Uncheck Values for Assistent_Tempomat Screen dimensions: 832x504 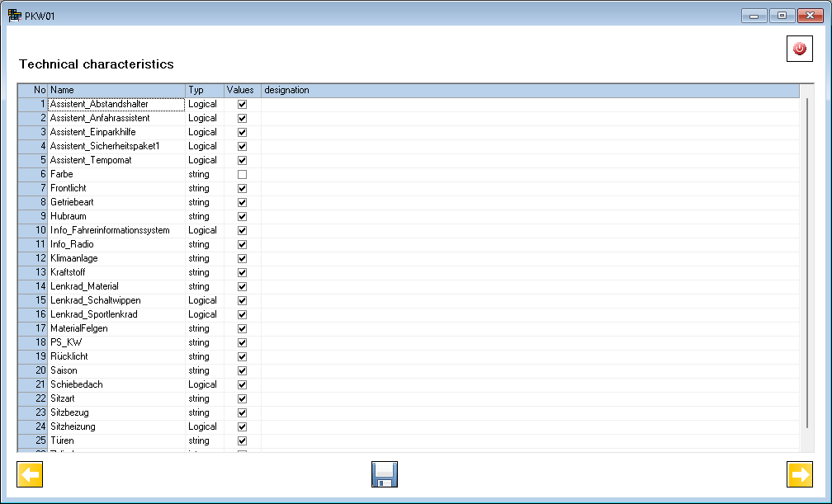[240, 160]
